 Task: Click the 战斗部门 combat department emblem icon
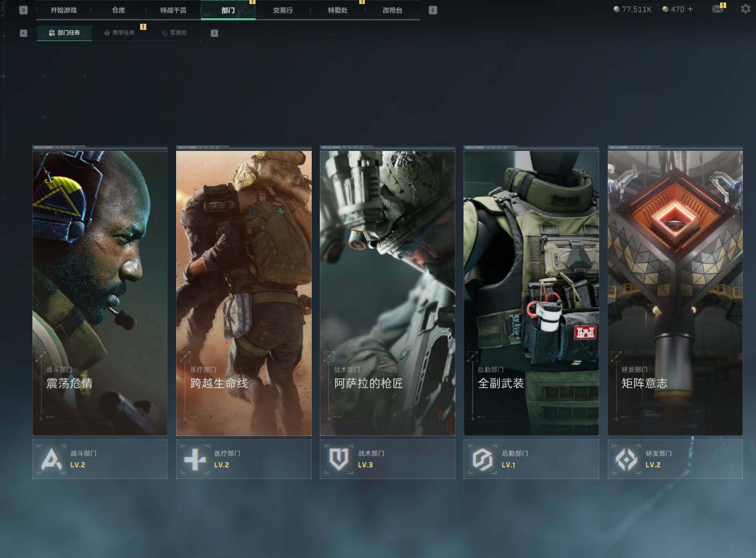[52, 459]
